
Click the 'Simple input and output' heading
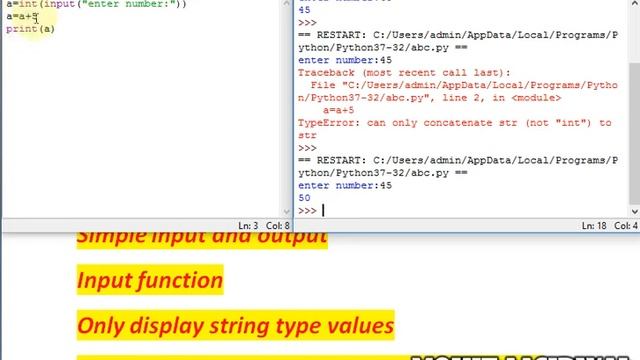[x=202, y=239]
